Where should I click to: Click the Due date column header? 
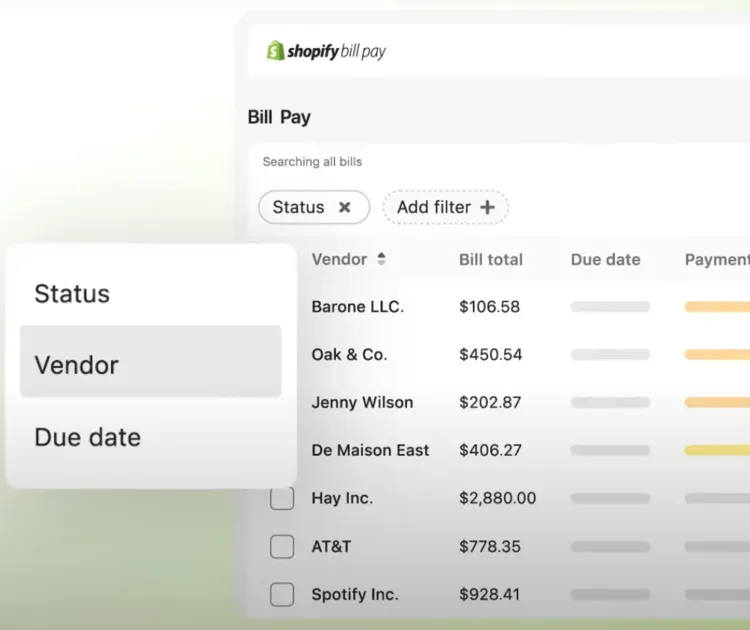pos(606,259)
